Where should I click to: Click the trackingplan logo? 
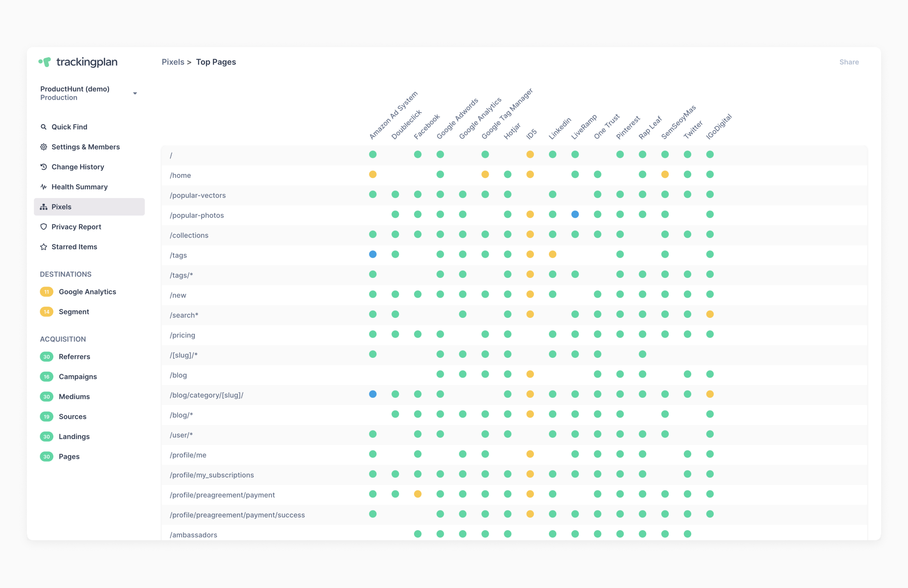tap(78, 62)
